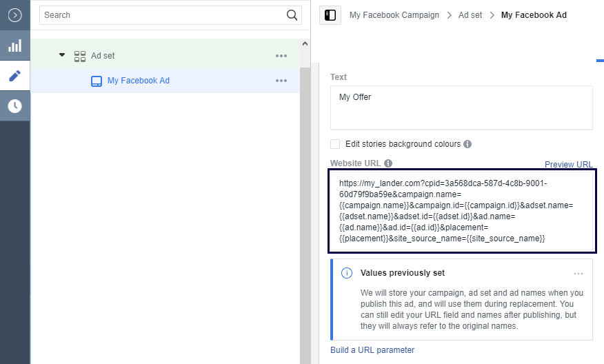Select the pencil edit icon

pyautogui.click(x=14, y=76)
